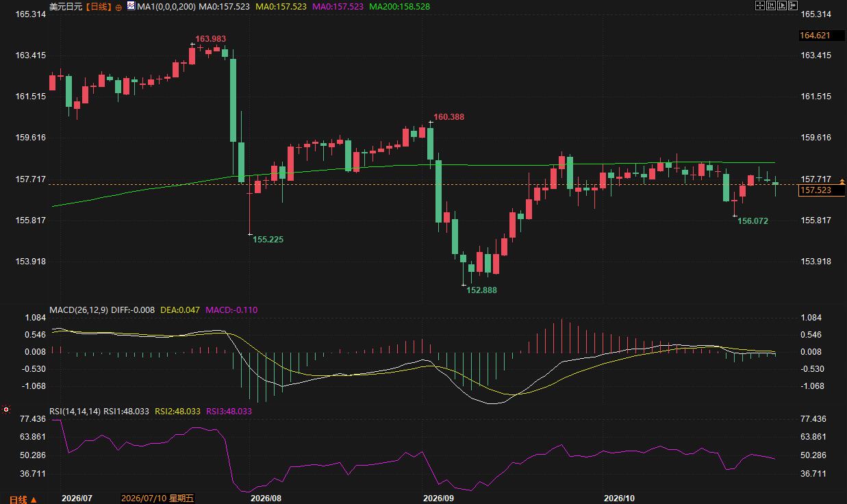Viewport: 847px width, 504px height.
Task: Click the jump-to-start chart icon
Action: coord(770,5)
